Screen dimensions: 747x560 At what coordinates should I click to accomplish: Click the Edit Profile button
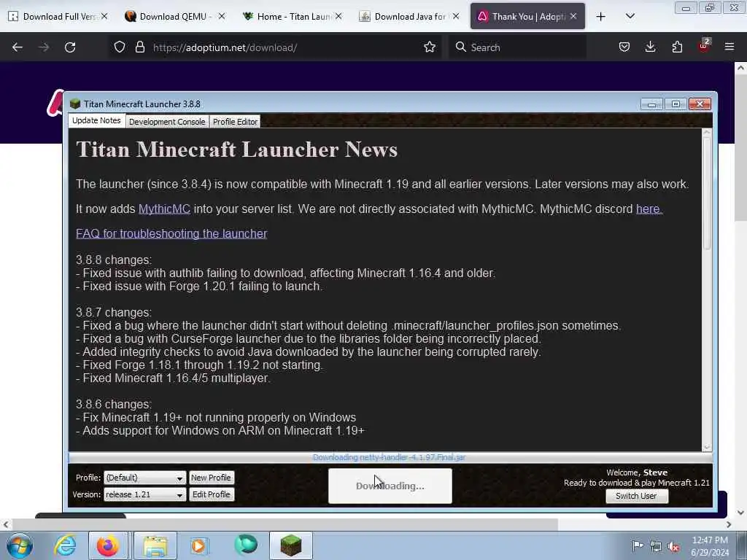211,495
